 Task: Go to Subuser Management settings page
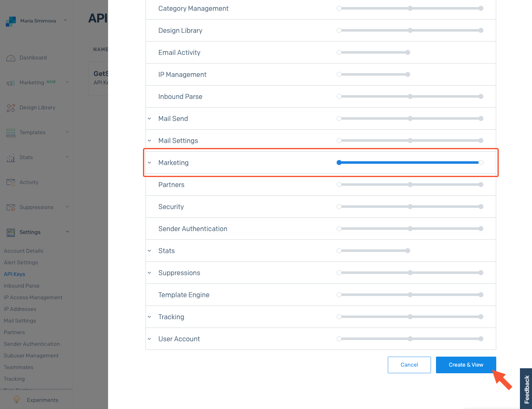tap(31, 356)
